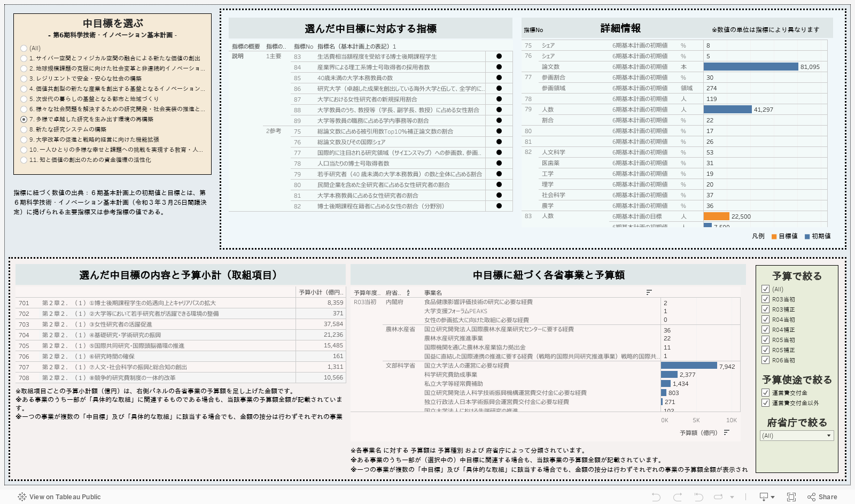Uncheck the R03当初 budget checkbox
The width and height of the screenshot is (855, 504).
765,299
